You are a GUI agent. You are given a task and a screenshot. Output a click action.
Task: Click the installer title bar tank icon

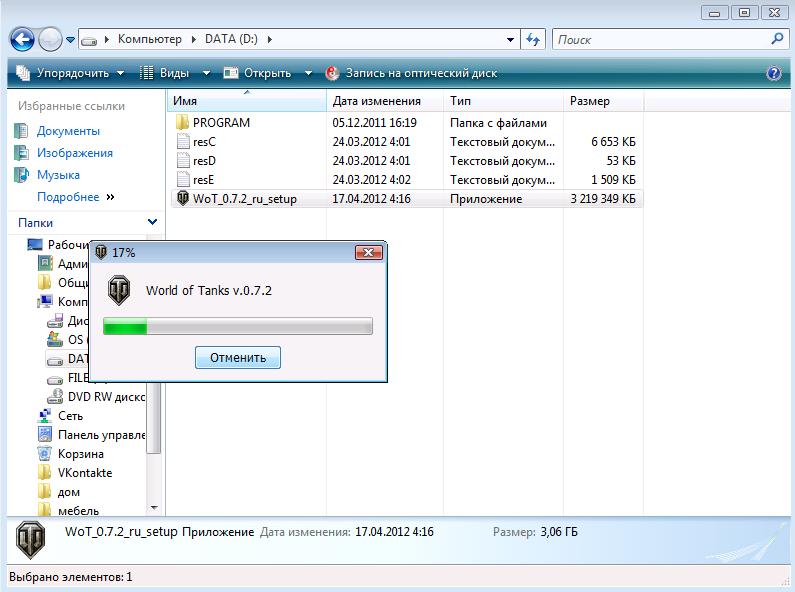[x=101, y=252]
